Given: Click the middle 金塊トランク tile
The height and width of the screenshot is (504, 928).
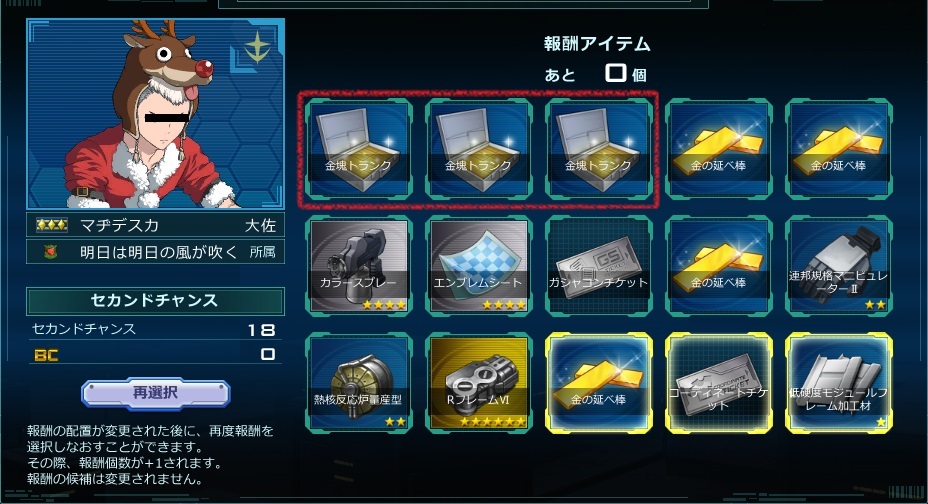Looking at the screenshot, I should (479, 148).
